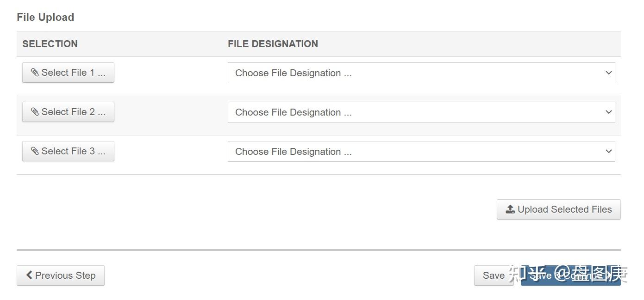The image size is (644, 300).
Task: Choose a File Designation for File 3
Action: (421, 152)
